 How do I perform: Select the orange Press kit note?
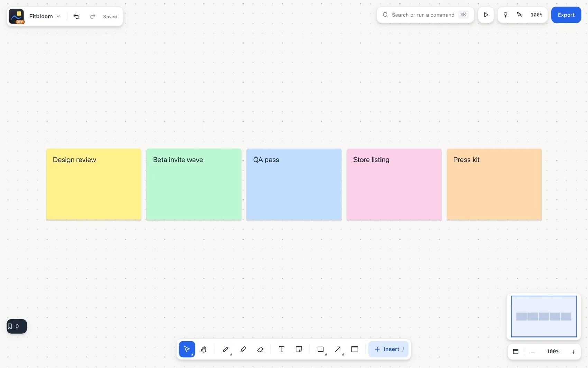click(x=494, y=184)
